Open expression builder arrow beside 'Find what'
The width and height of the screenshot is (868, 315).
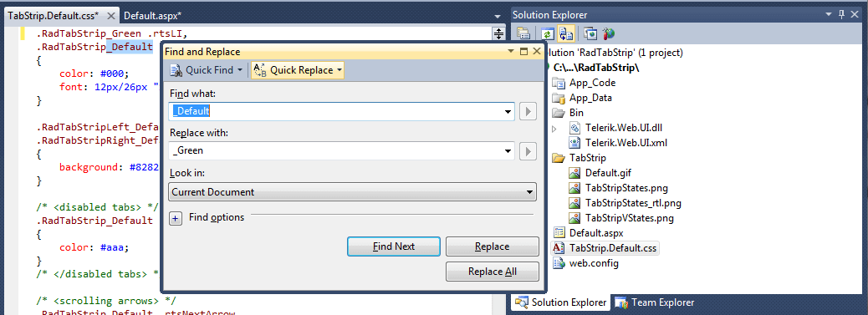click(528, 111)
